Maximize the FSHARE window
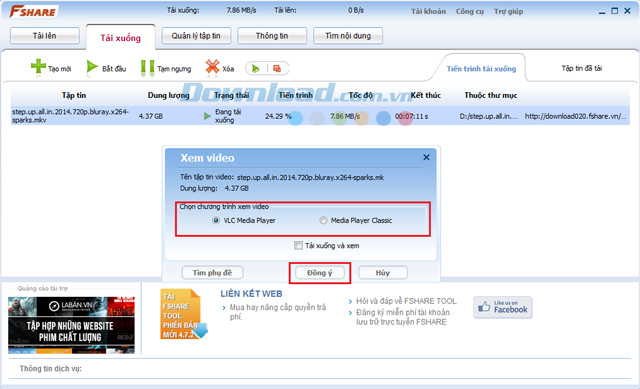Image resolution: width=640 pixels, height=389 pixels. [x=615, y=11]
